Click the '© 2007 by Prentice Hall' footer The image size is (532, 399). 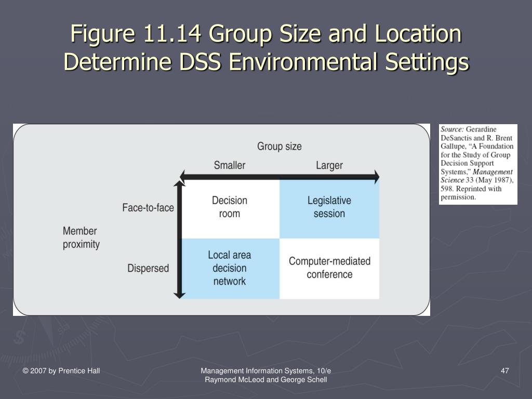61,371
